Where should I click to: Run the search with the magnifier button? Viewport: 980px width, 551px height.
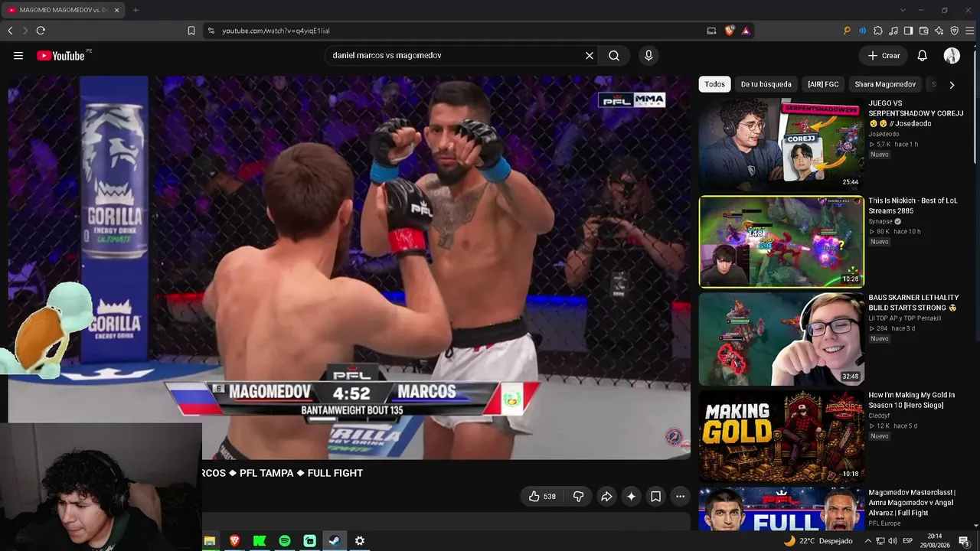click(x=614, y=56)
